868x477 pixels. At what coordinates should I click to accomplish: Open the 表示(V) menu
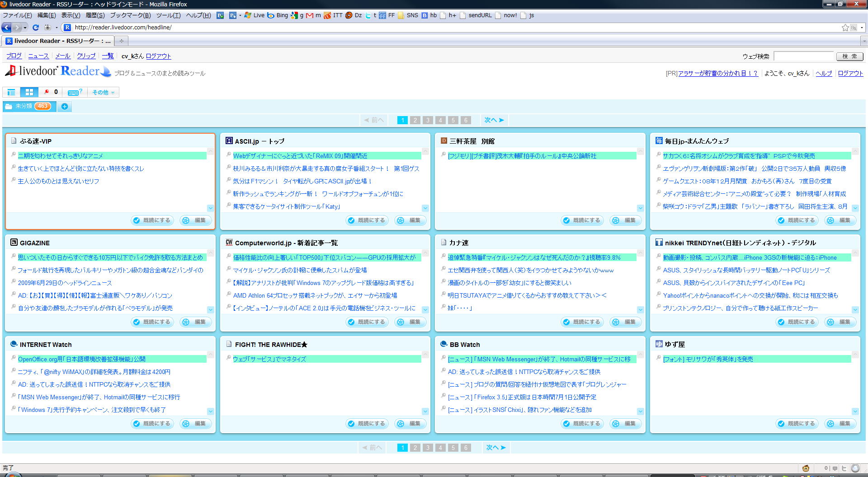click(x=71, y=15)
